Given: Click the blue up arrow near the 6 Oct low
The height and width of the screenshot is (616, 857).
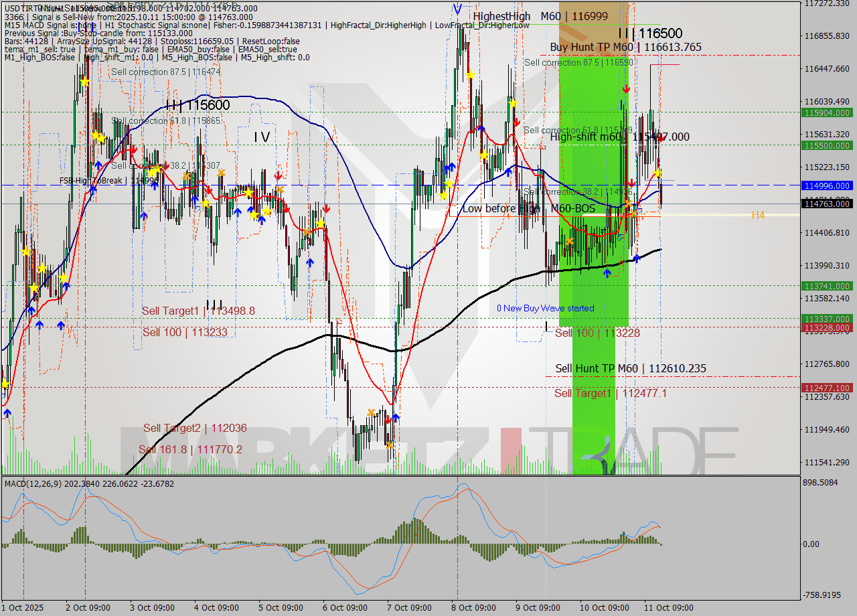Looking at the screenshot, I should 396,418.
